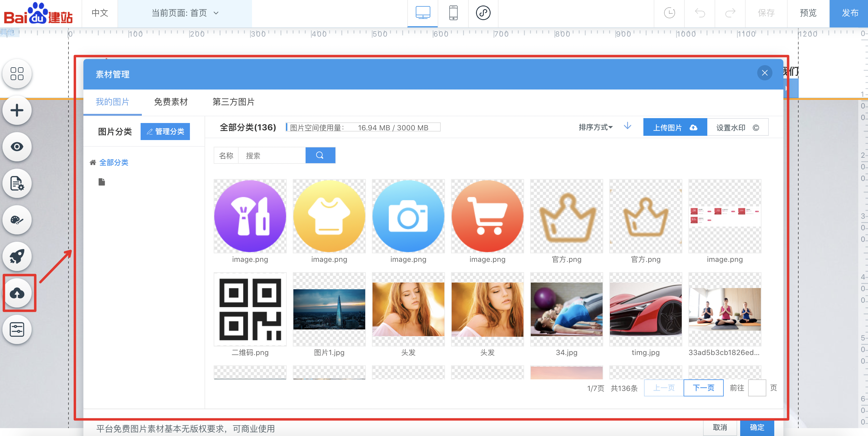
Task: Click the redo arrow icon
Action: 730,13
